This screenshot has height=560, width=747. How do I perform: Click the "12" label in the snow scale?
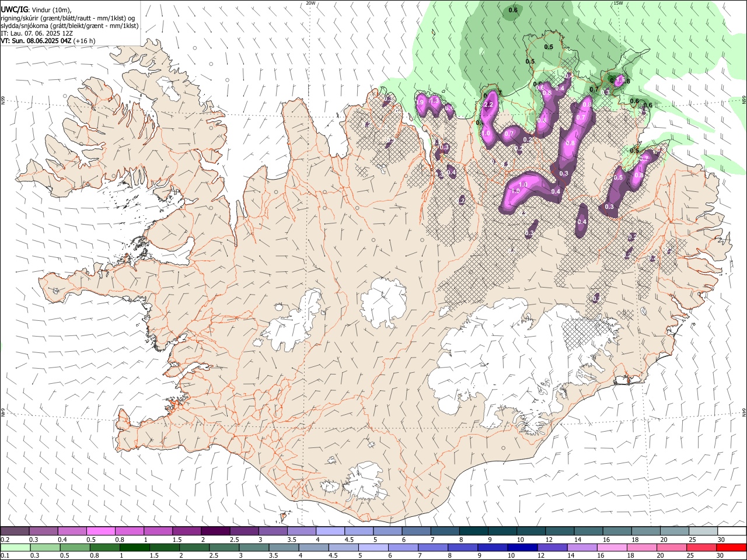click(549, 540)
